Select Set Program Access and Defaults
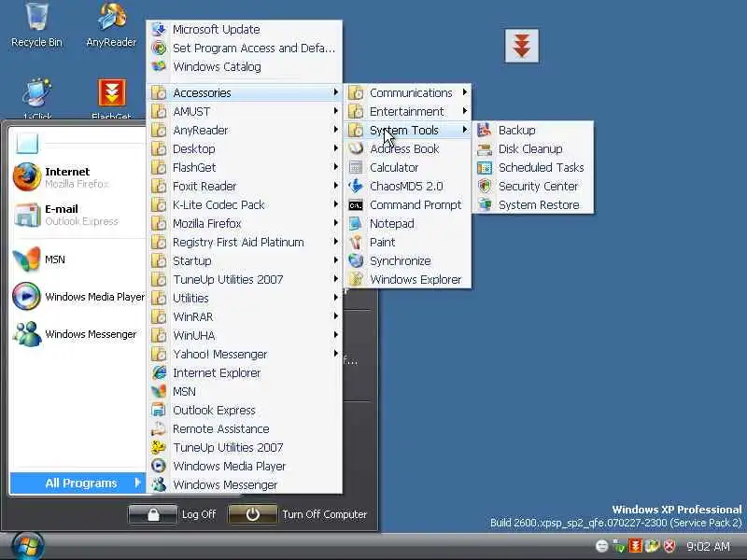This screenshot has width=747, height=560. click(x=245, y=49)
